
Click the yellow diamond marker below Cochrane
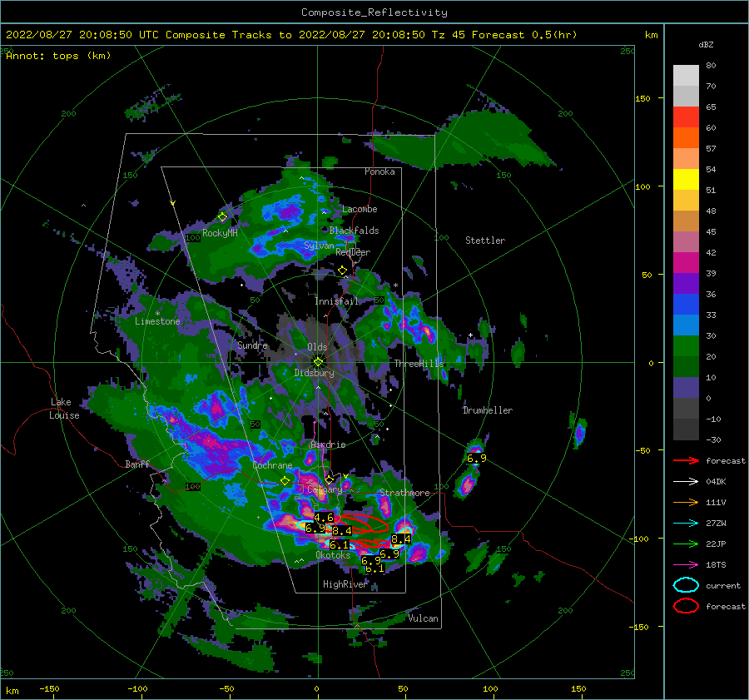coord(285,480)
